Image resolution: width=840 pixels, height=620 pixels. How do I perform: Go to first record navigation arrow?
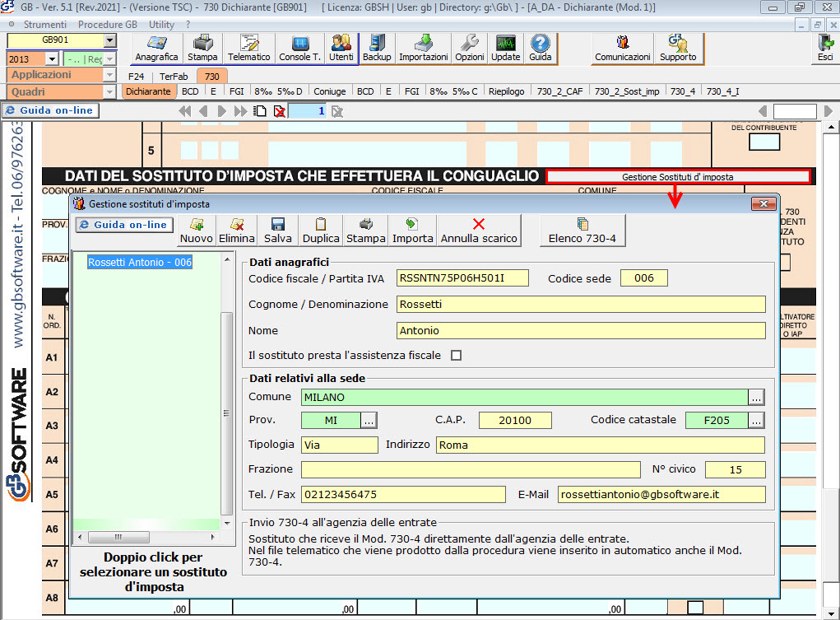185,111
